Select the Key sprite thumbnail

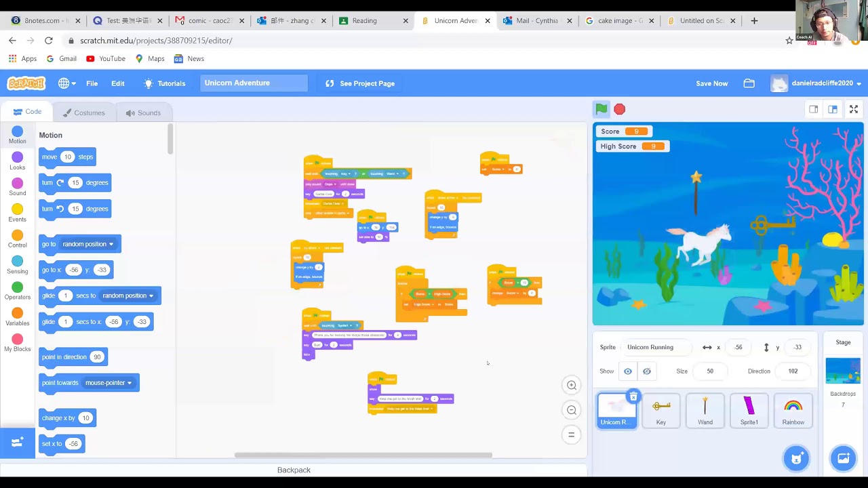661,411
